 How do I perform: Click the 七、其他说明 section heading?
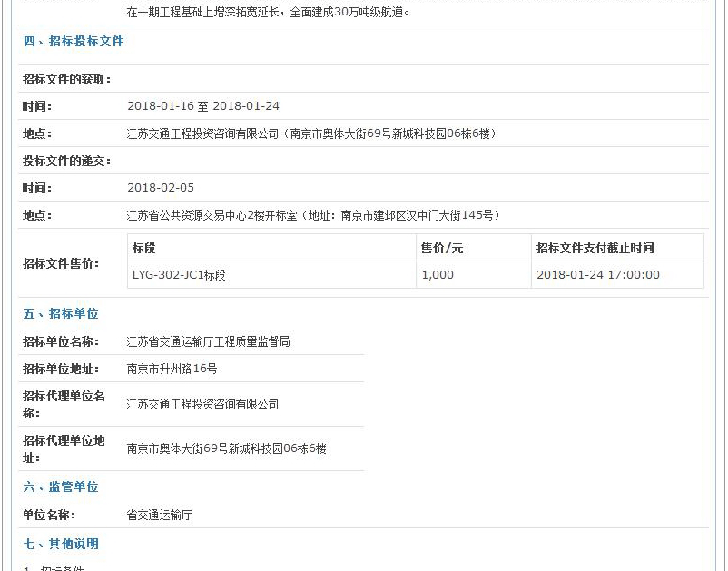[61, 544]
